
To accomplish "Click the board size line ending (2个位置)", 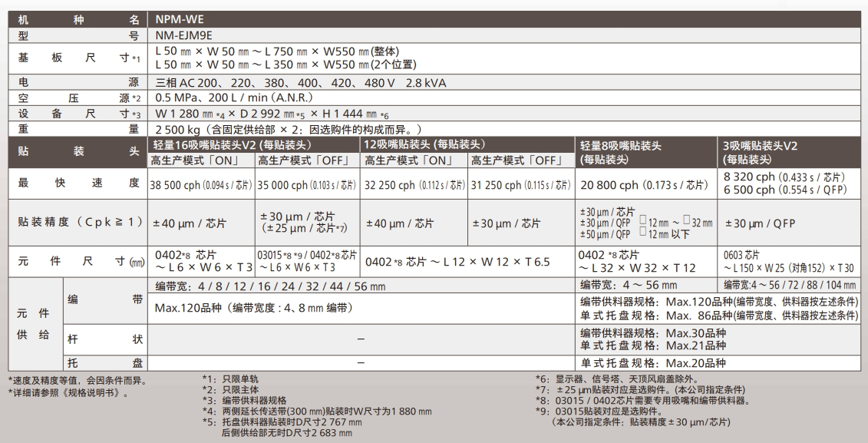I will click(285, 64).
